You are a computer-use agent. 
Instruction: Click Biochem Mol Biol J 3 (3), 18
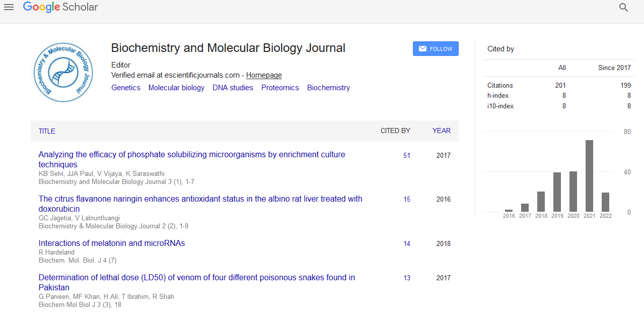(x=80, y=305)
